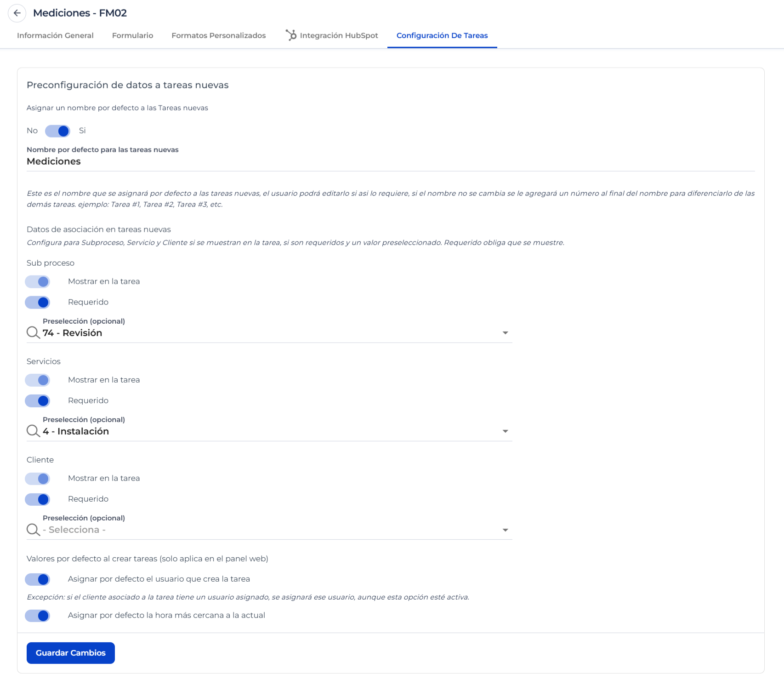
Task: Click Datos de asociación en tareas nuevas
Action: pyautogui.click(x=99, y=229)
